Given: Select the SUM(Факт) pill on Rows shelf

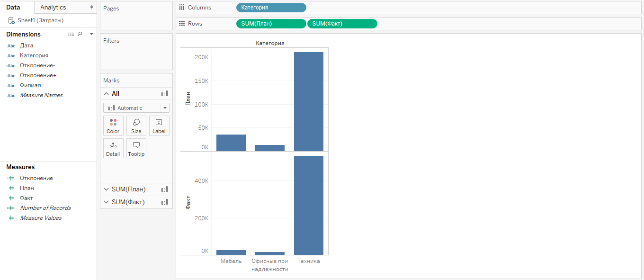Looking at the screenshot, I should point(342,24).
